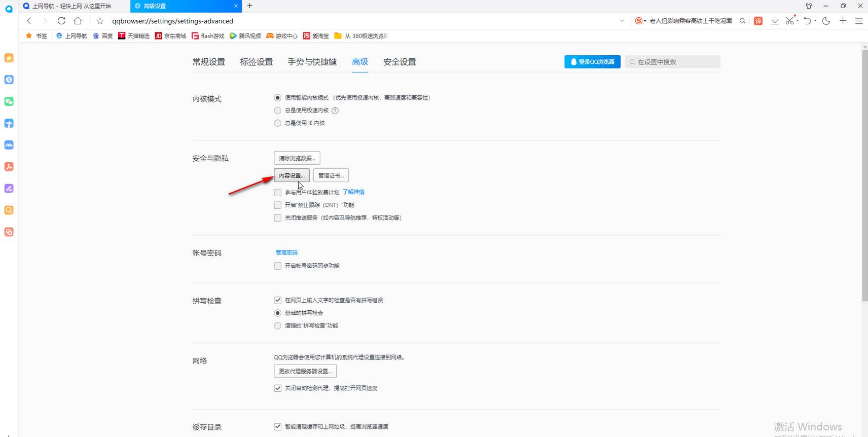Expand the address bar dropdown arrow

(622, 21)
